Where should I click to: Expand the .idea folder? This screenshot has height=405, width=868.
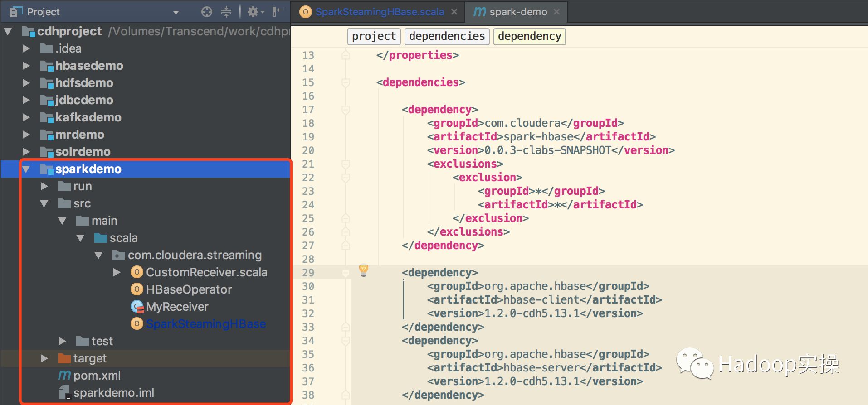pyautogui.click(x=26, y=48)
